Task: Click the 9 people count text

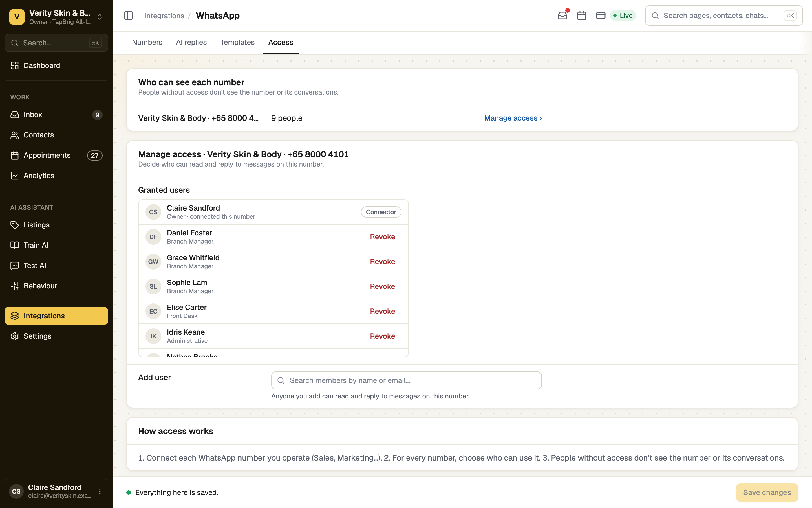Action: (x=286, y=118)
